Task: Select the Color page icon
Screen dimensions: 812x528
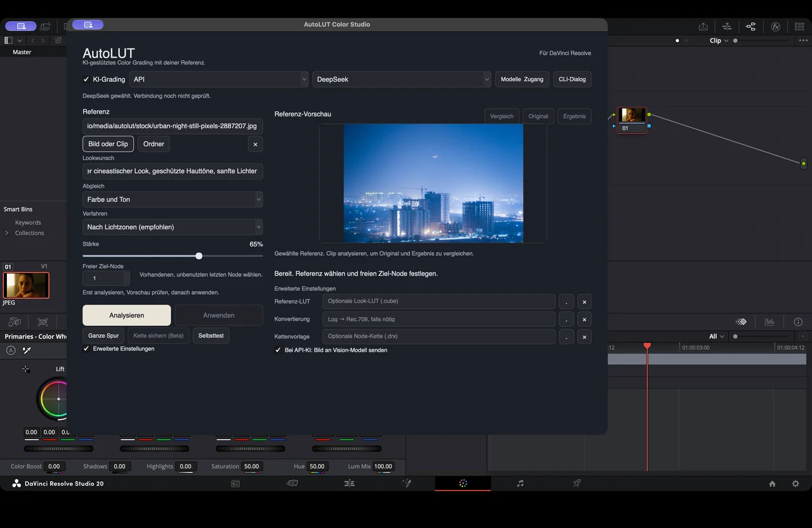Action: click(x=463, y=484)
